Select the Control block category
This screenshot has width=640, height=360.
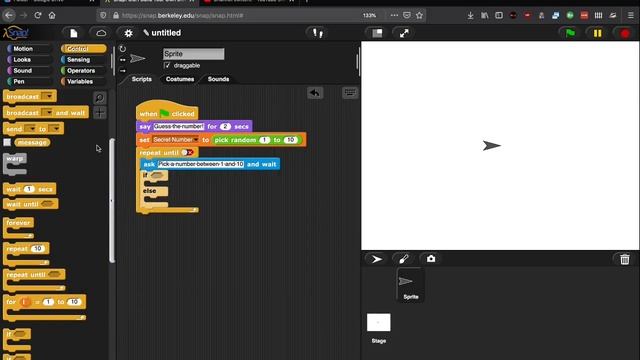pos(83,49)
